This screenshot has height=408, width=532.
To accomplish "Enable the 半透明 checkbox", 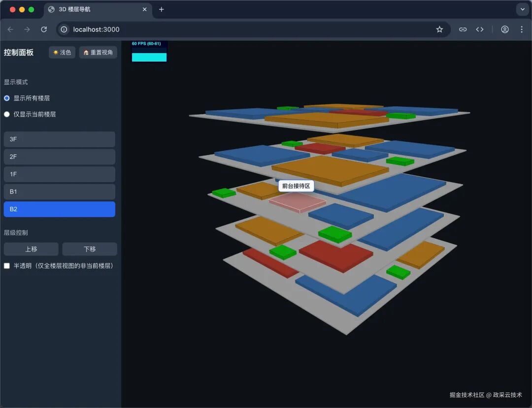I will [x=7, y=265].
